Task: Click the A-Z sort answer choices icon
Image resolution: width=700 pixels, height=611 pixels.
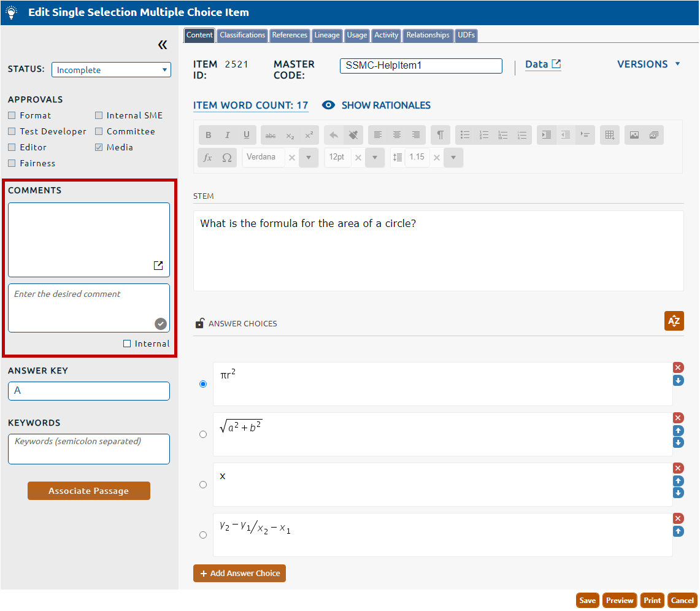Action: coord(674,321)
